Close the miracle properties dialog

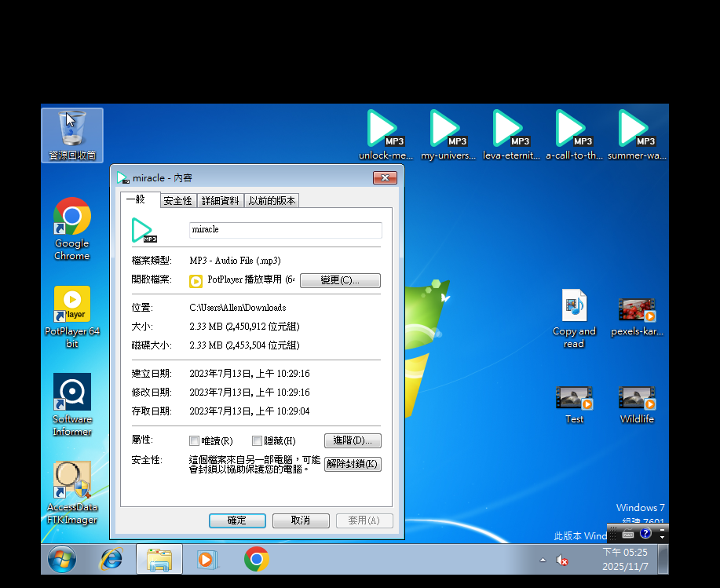[x=385, y=177]
